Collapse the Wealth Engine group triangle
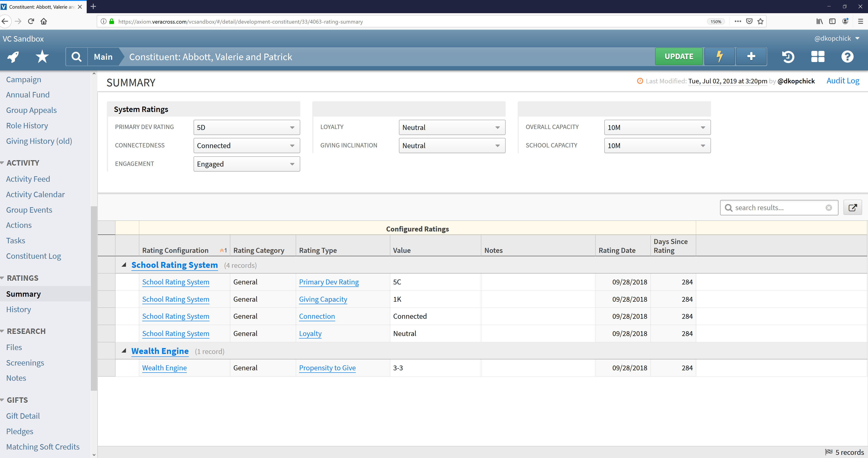The height and width of the screenshot is (458, 868). pyautogui.click(x=124, y=351)
